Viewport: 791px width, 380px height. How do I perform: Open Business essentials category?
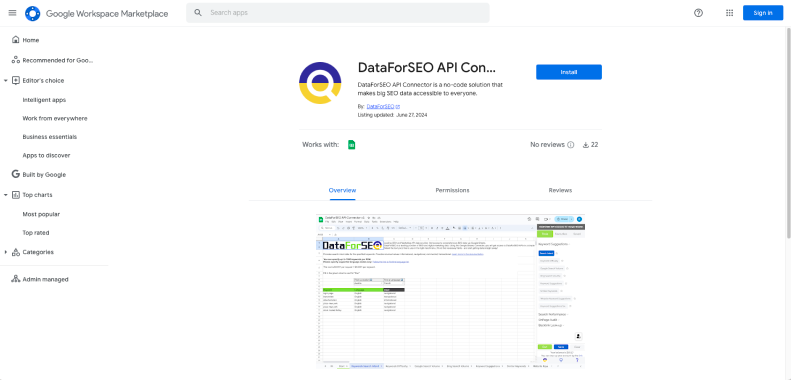(49, 137)
